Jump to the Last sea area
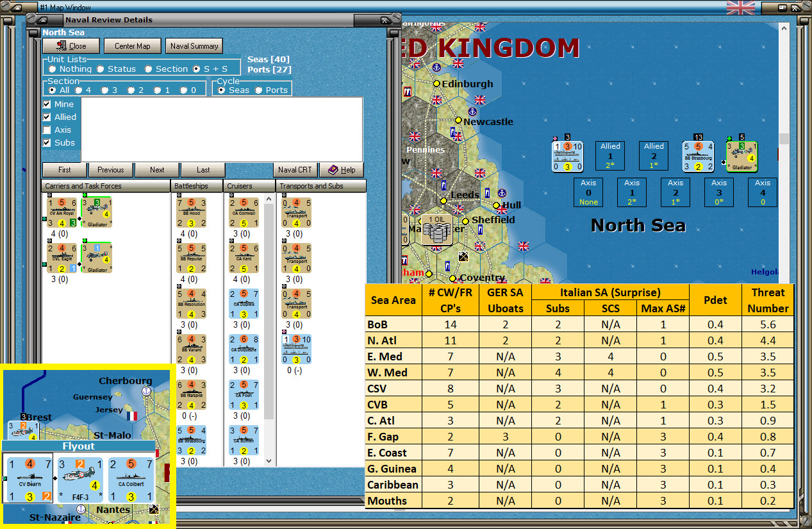 pos(203,170)
